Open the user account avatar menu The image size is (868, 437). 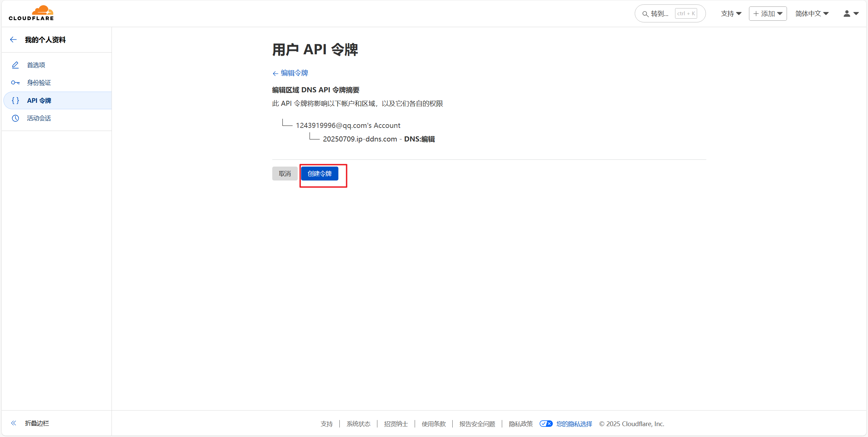tap(851, 14)
